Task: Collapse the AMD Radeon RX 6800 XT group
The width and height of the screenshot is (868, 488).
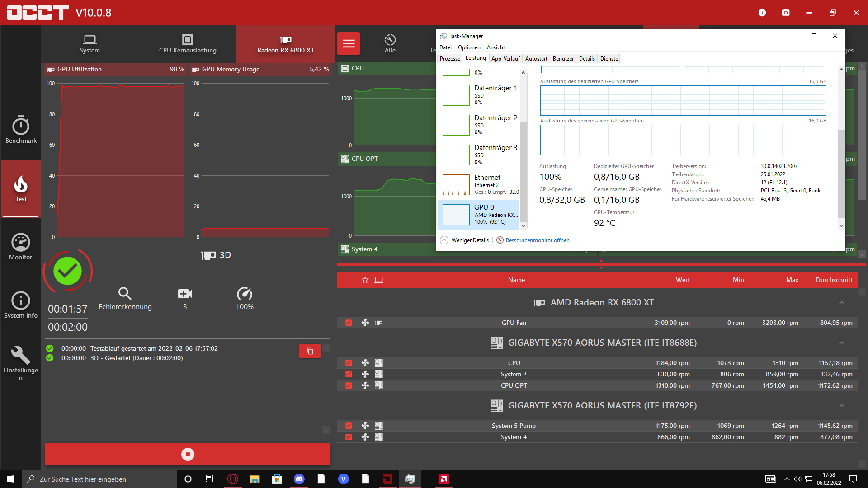Action: [841, 303]
